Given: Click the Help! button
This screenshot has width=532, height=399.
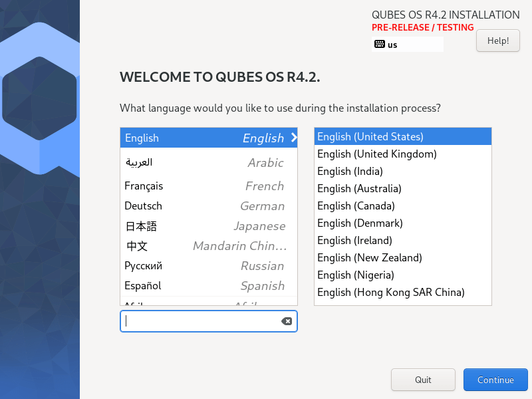Looking at the screenshot, I should pyautogui.click(x=497, y=41).
